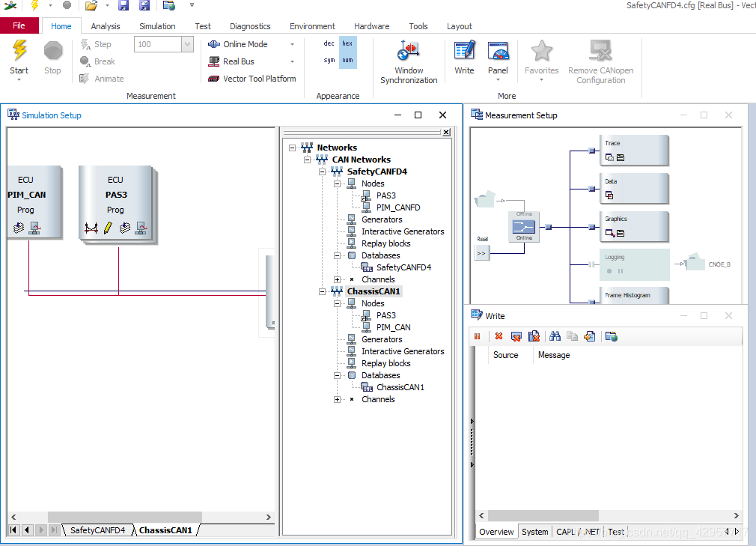Select the CAPL / .NET tab in Write window
The height and width of the screenshot is (546, 756).
[578, 532]
